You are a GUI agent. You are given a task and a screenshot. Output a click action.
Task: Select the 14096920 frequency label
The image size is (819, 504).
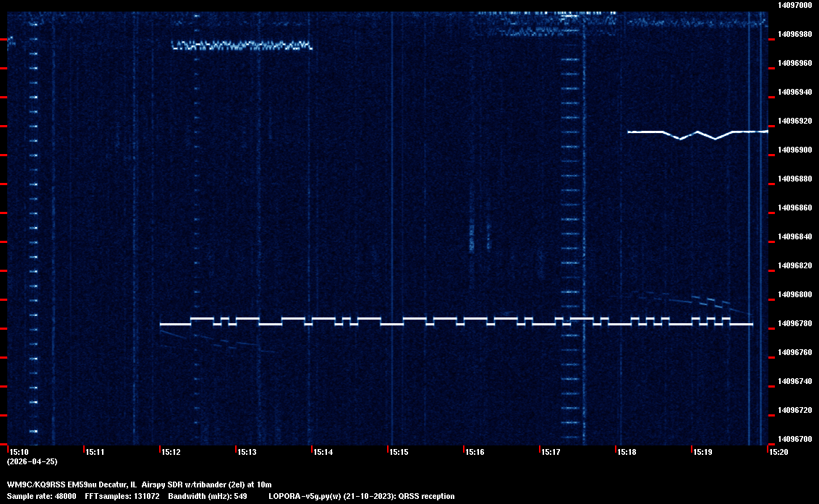794,121
